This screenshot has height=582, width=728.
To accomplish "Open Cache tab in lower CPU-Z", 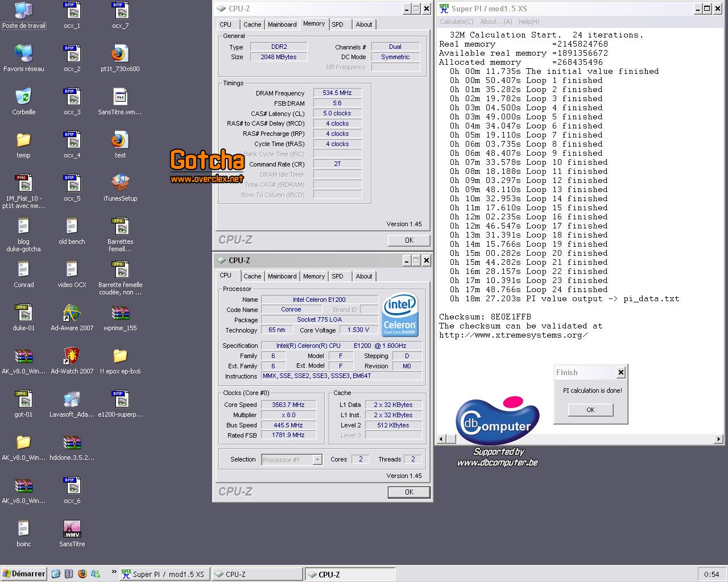I will tap(252, 276).
